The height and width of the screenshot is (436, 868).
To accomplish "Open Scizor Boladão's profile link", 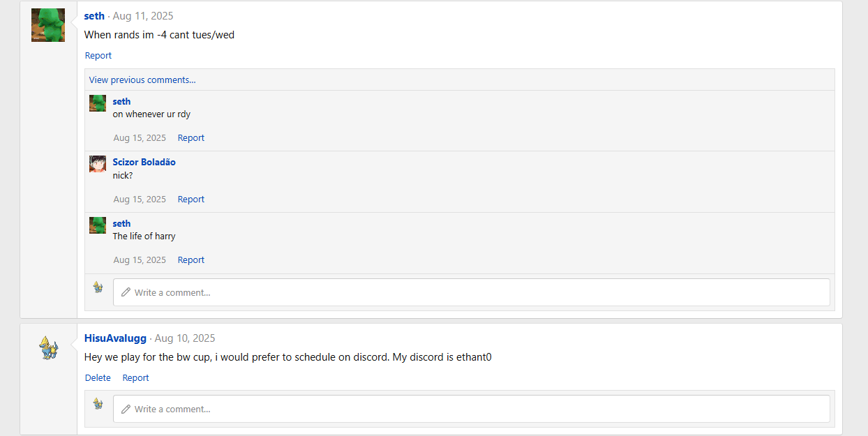I will (x=144, y=162).
